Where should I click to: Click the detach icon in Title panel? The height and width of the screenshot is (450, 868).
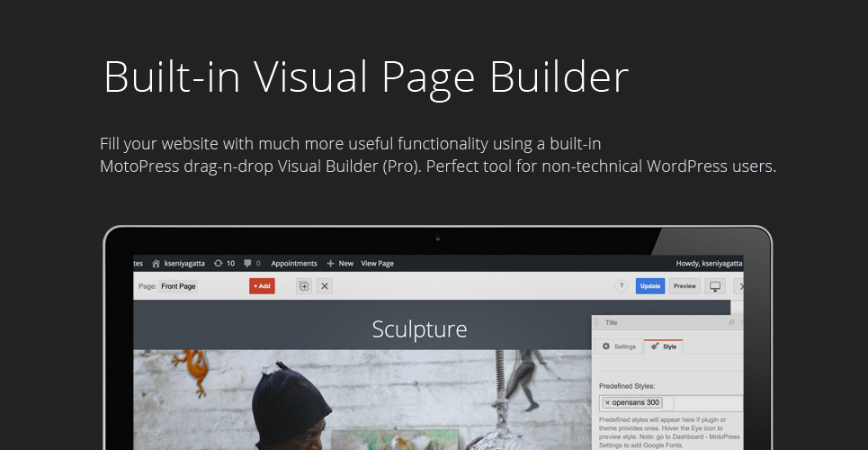[x=731, y=322]
